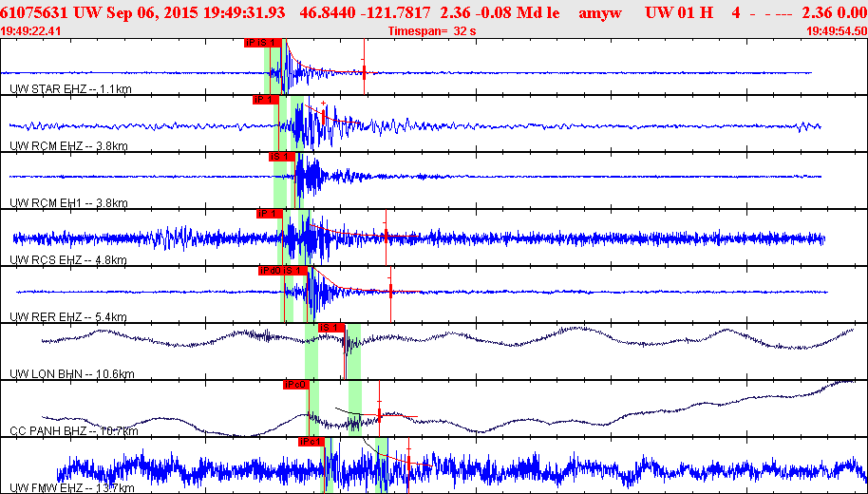The height and width of the screenshot is (494, 868).
Task: Click station label 'UW RER EHZ -- 5.4km'
Action: click(68, 317)
